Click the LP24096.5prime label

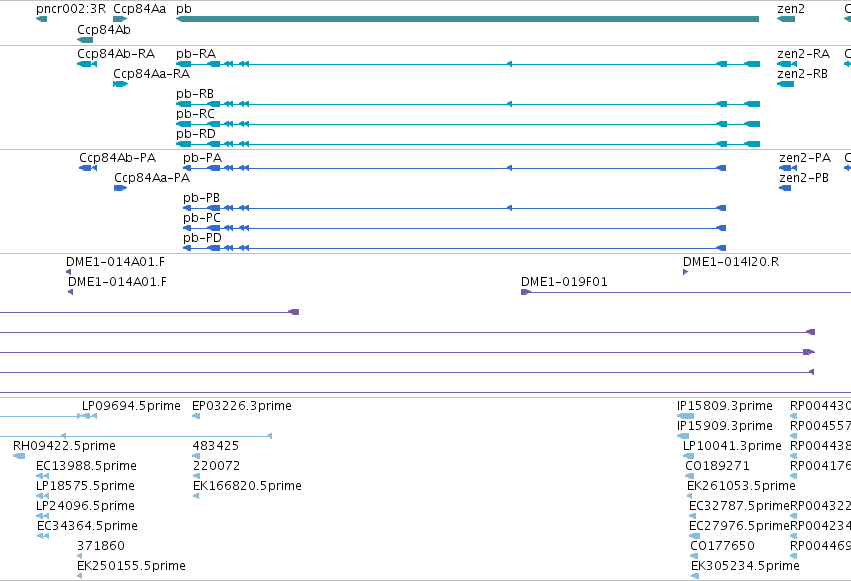[x=85, y=506]
